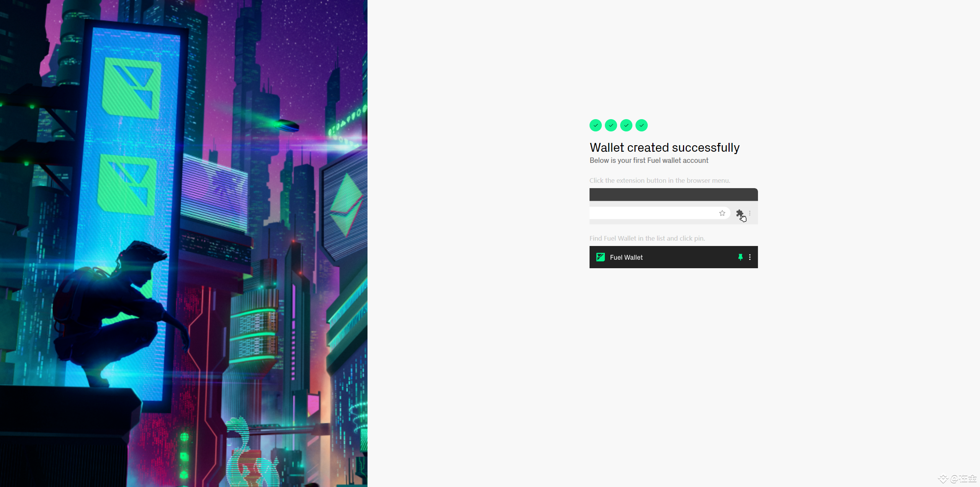The width and height of the screenshot is (980, 487).
Task: Click the third green checkmark step
Action: 626,125
